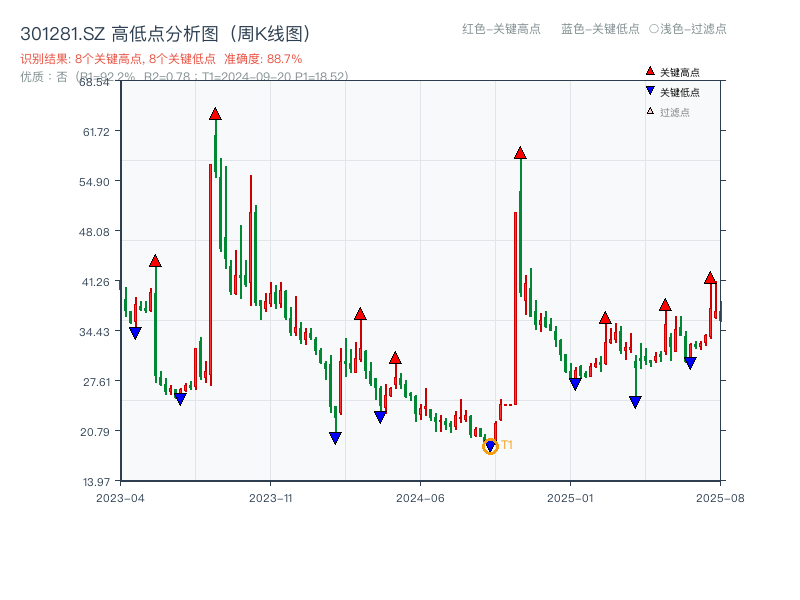Click the red 关键高点 triangle icon in the legend

click(x=648, y=71)
